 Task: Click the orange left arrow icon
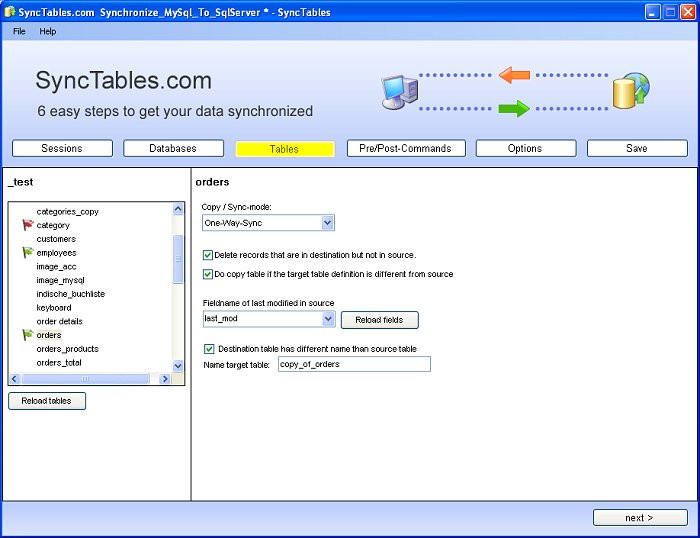pos(514,75)
